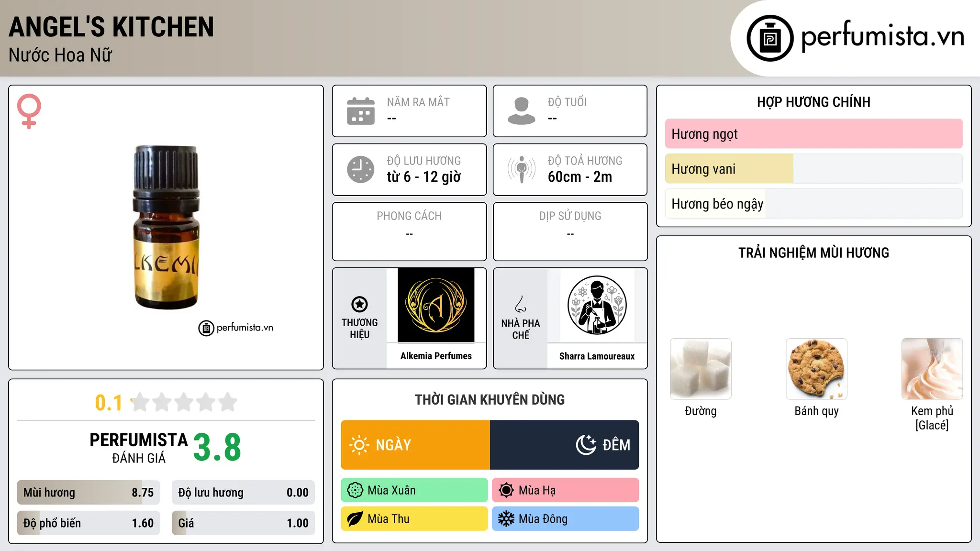
Task: Click the DỊP SỬ DỤNG card
Action: click(570, 231)
